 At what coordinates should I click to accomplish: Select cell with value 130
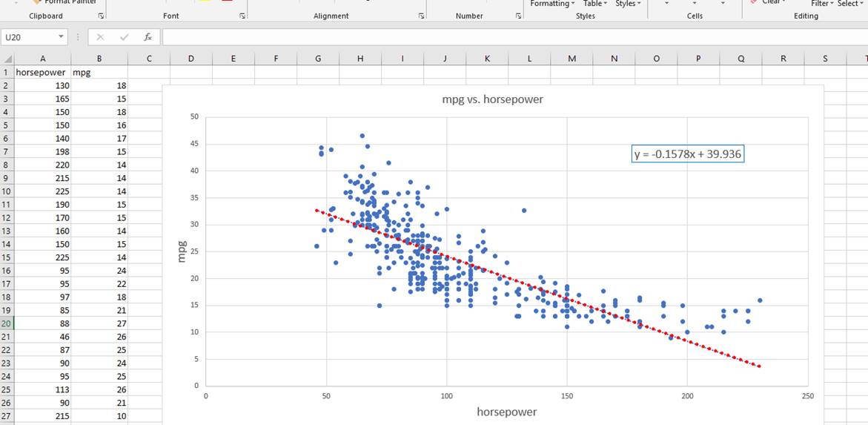click(x=43, y=85)
